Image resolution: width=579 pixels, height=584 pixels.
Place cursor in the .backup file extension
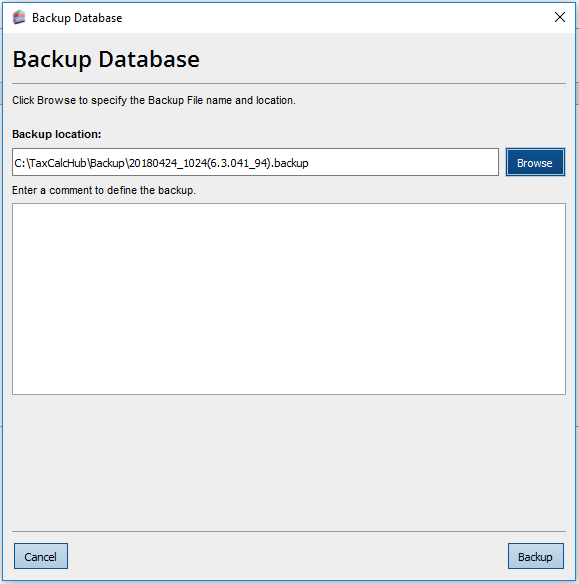(x=290, y=163)
